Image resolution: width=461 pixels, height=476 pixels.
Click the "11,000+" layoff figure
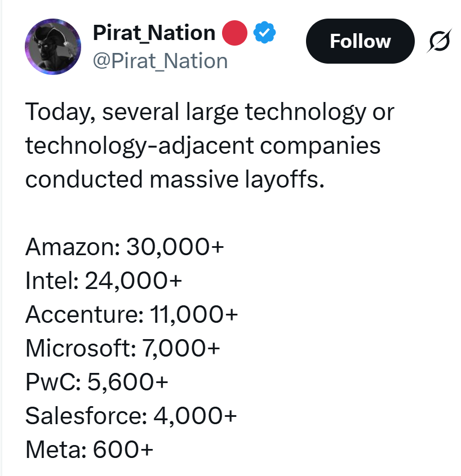click(194, 314)
